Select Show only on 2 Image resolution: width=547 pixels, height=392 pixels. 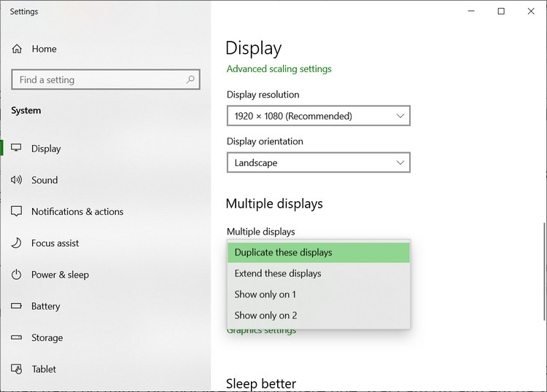pyautogui.click(x=319, y=315)
